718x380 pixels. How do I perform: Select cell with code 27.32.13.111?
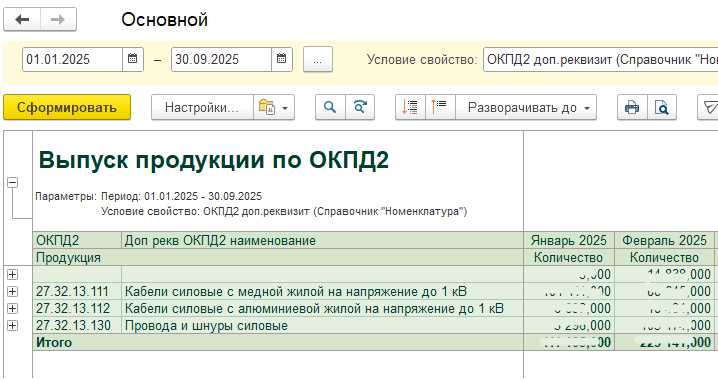click(x=77, y=292)
